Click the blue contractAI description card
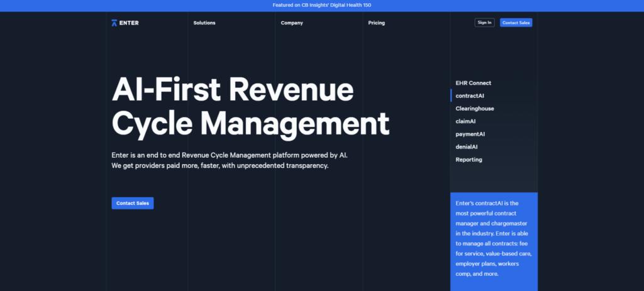Screen dimensions: 644x291 494,242
